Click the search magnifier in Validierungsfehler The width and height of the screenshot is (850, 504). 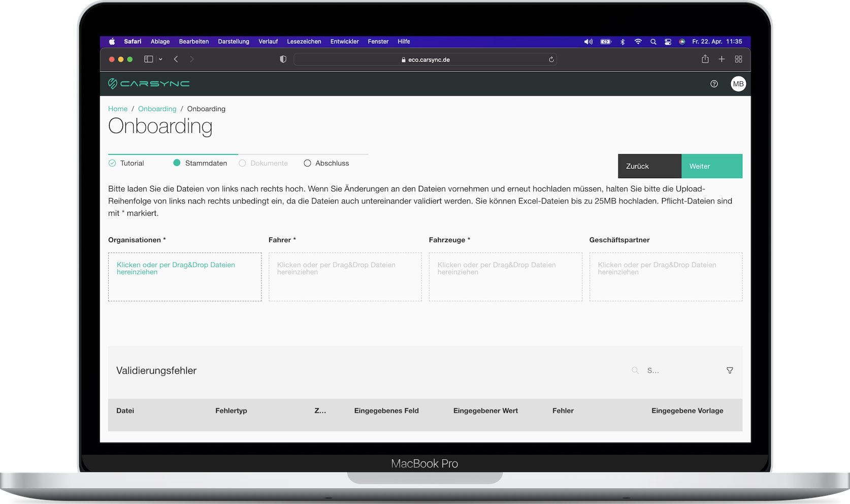point(635,371)
